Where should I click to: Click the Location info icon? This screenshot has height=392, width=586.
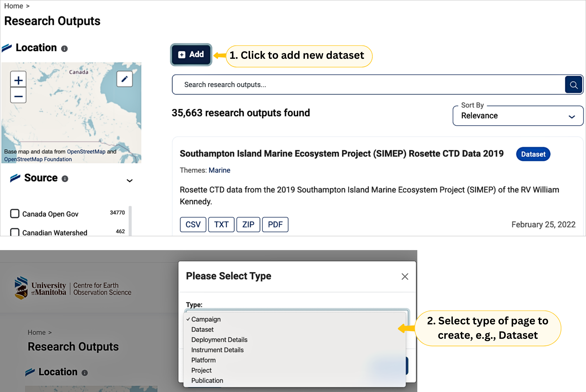tap(64, 49)
